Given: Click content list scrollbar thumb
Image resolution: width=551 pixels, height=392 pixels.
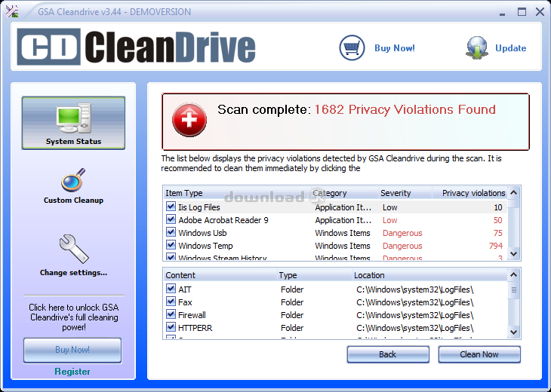Looking at the screenshot, I should pyautogui.click(x=514, y=290).
